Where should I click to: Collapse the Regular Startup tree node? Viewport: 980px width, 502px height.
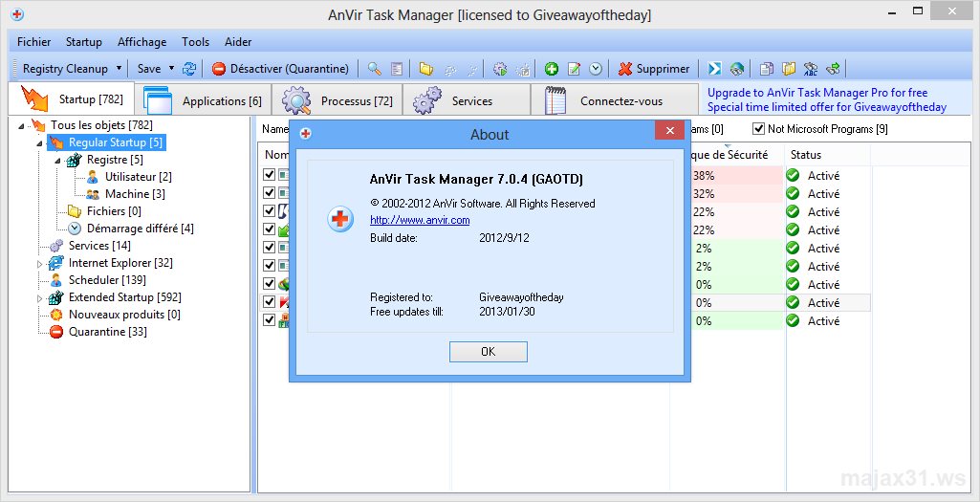39,143
